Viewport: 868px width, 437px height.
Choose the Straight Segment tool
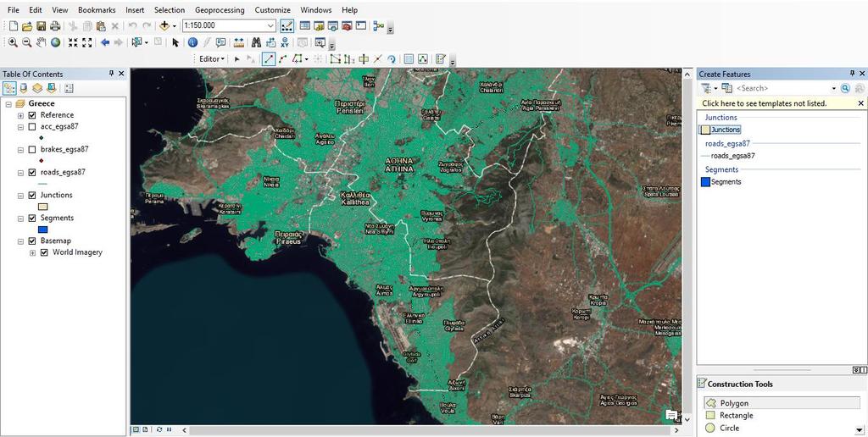pos(269,59)
